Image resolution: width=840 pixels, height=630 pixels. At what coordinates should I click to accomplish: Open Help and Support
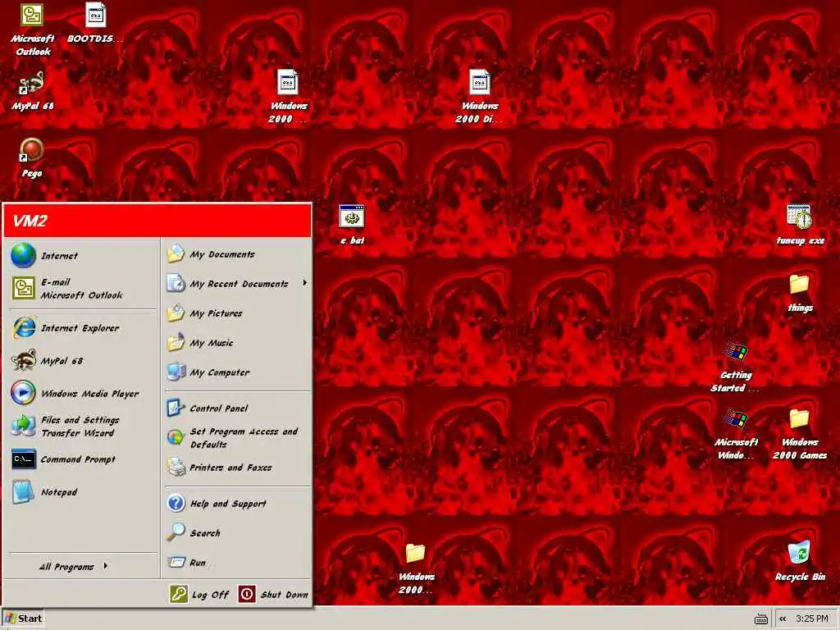237,504
